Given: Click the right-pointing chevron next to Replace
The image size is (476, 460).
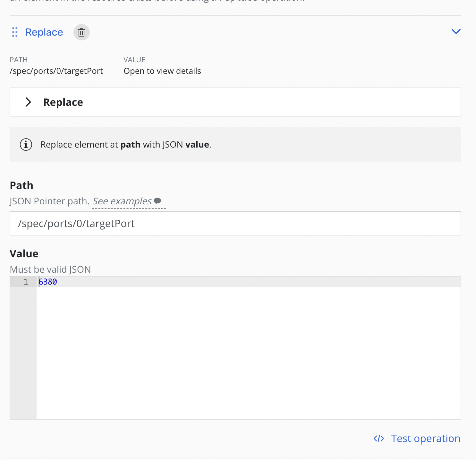Looking at the screenshot, I should click(28, 102).
